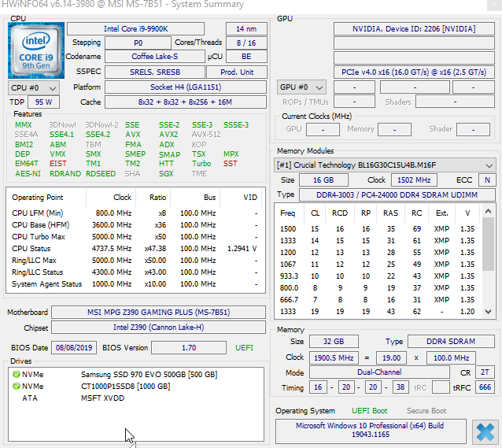Click the Prod. Unit field
Image resolution: width=502 pixels, height=448 pixels.
click(237, 72)
